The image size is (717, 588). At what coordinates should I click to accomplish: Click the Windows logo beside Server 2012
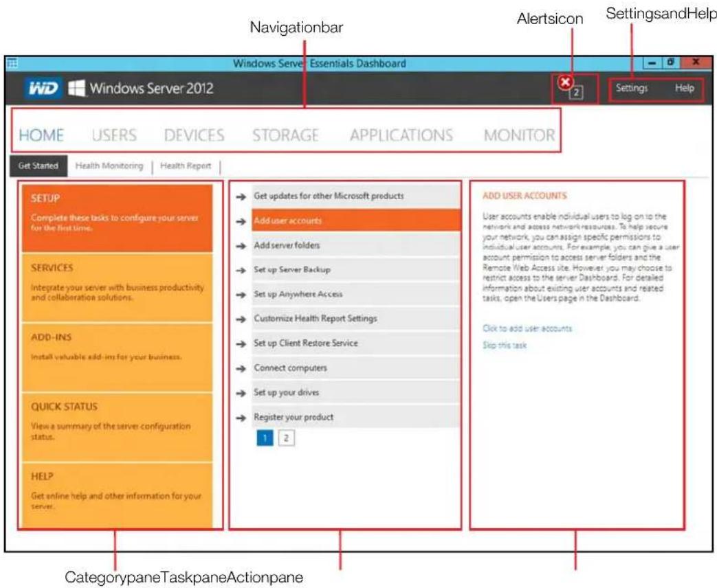point(76,88)
